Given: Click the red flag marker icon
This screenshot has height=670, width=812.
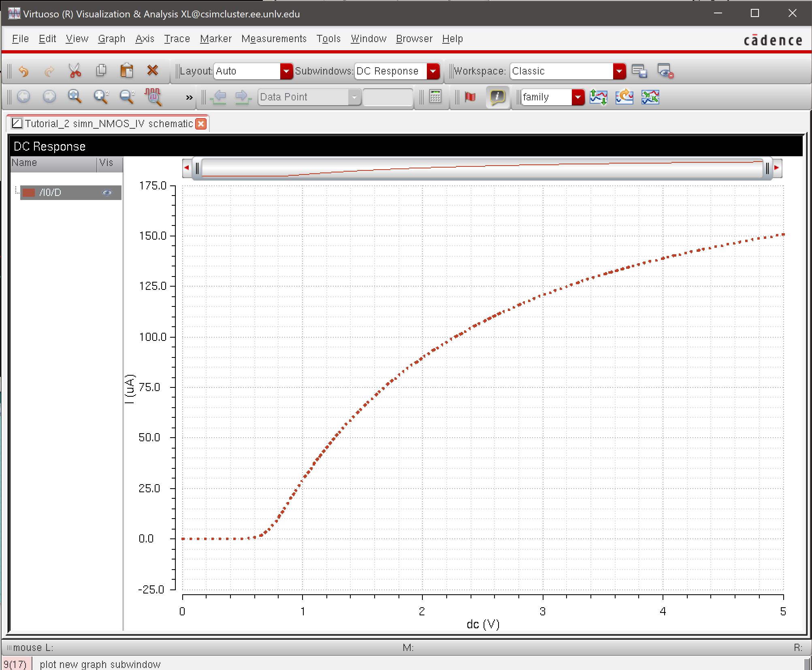Looking at the screenshot, I should pyautogui.click(x=470, y=97).
